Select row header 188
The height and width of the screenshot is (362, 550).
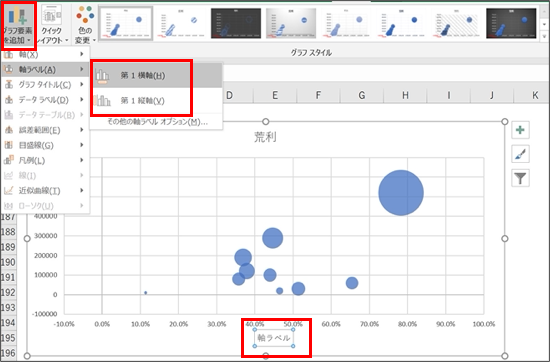[x=8, y=232]
